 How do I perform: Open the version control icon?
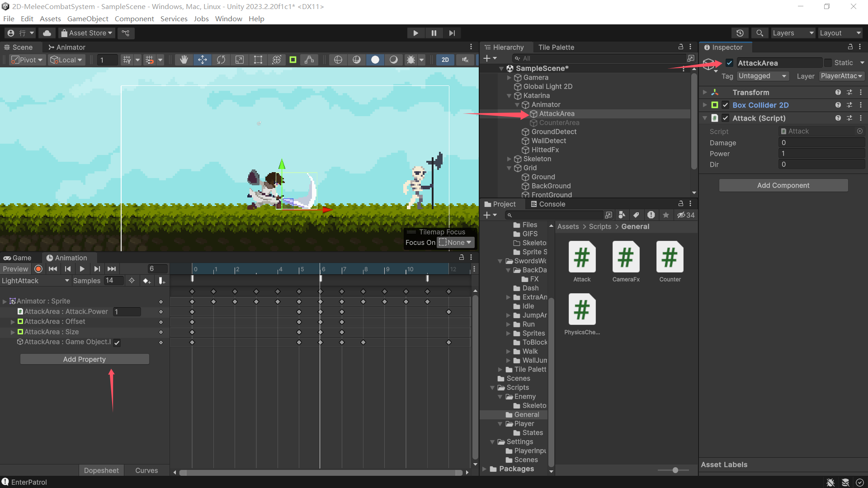click(x=126, y=33)
